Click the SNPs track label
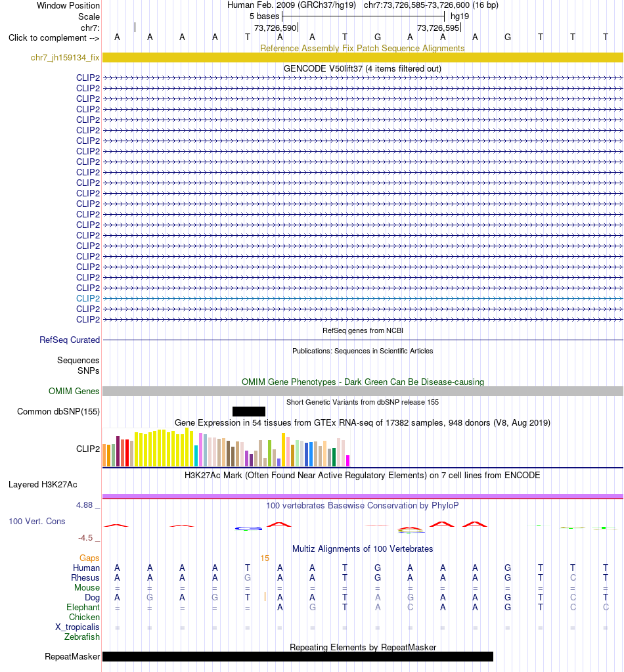Viewport: 624px width, 672px height. 88,370
